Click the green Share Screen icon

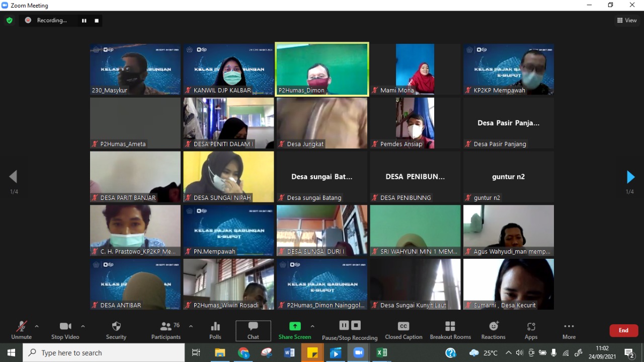click(x=295, y=327)
